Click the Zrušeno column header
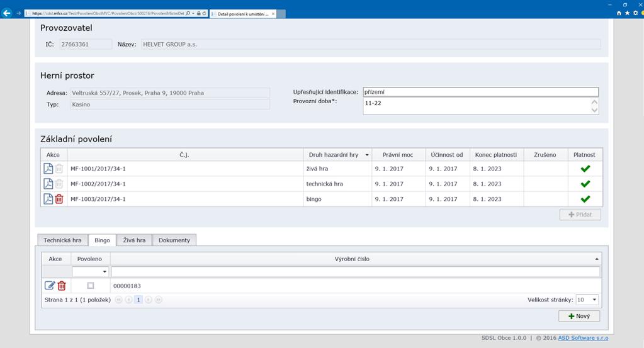 [x=545, y=155]
